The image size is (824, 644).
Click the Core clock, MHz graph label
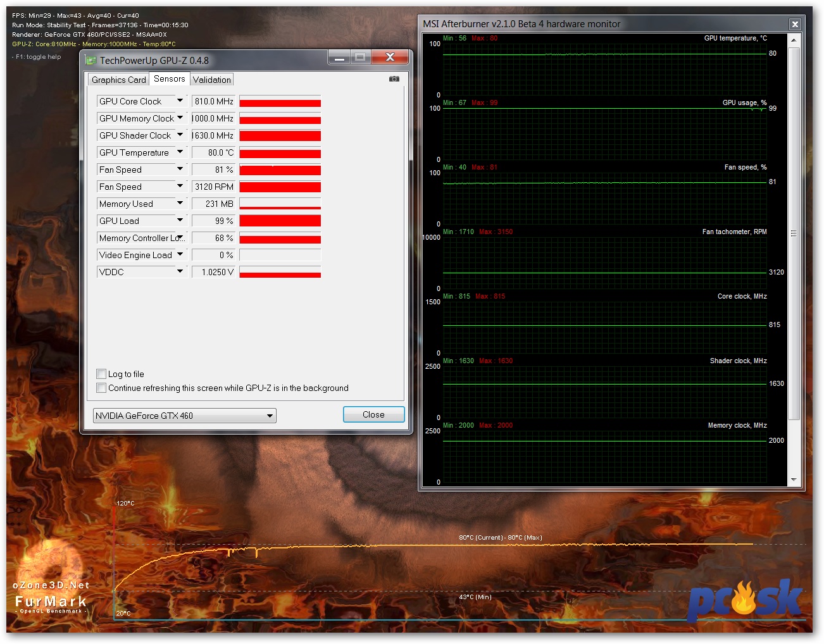tap(742, 296)
